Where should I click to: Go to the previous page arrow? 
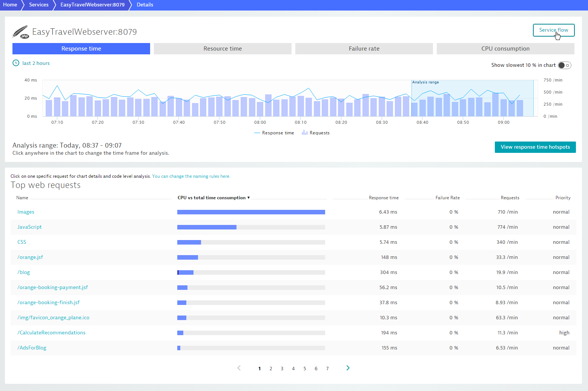pyautogui.click(x=239, y=368)
